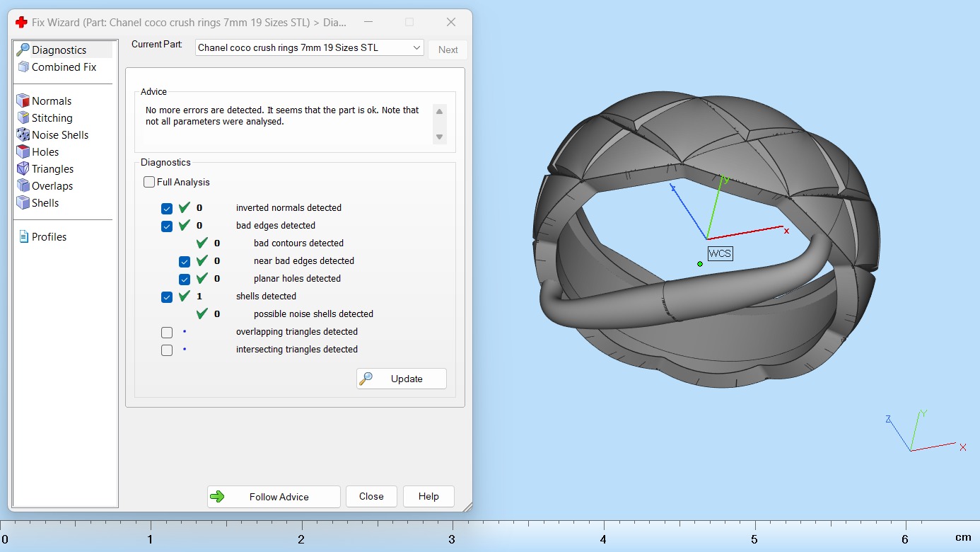Click the Advice box scroll up arrow
980x552 pixels.
(440, 112)
